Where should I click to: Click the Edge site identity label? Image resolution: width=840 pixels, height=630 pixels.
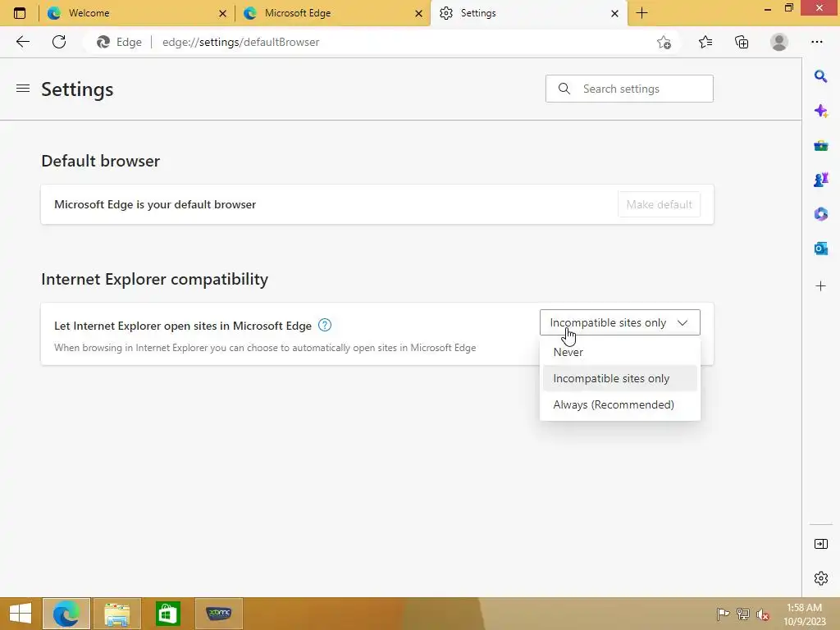[120, 42]
